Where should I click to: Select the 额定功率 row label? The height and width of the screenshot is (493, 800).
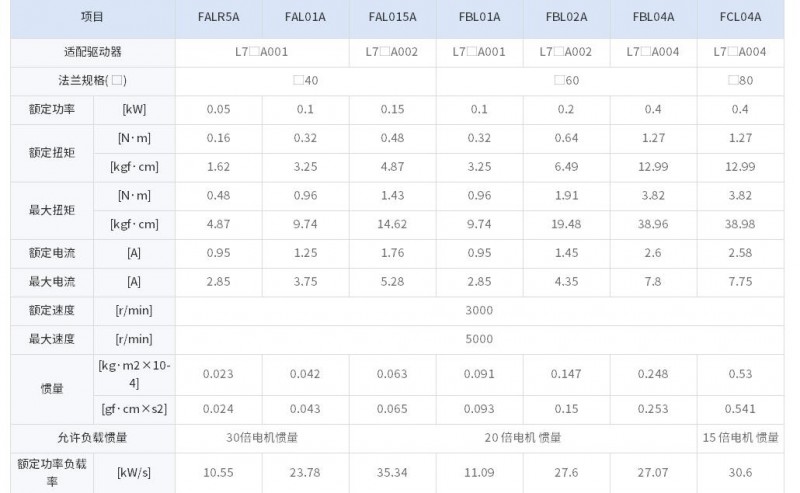[x=52, y=109]
